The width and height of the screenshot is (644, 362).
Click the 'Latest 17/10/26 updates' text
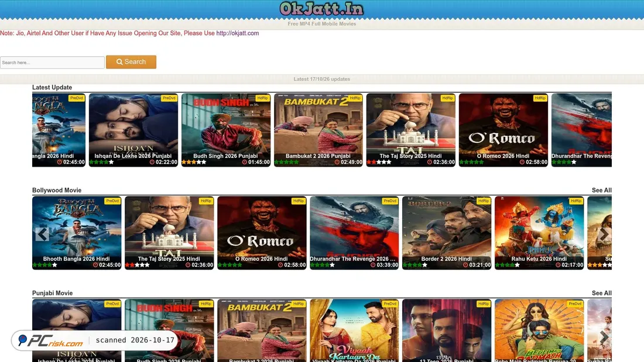coord(321,79)
